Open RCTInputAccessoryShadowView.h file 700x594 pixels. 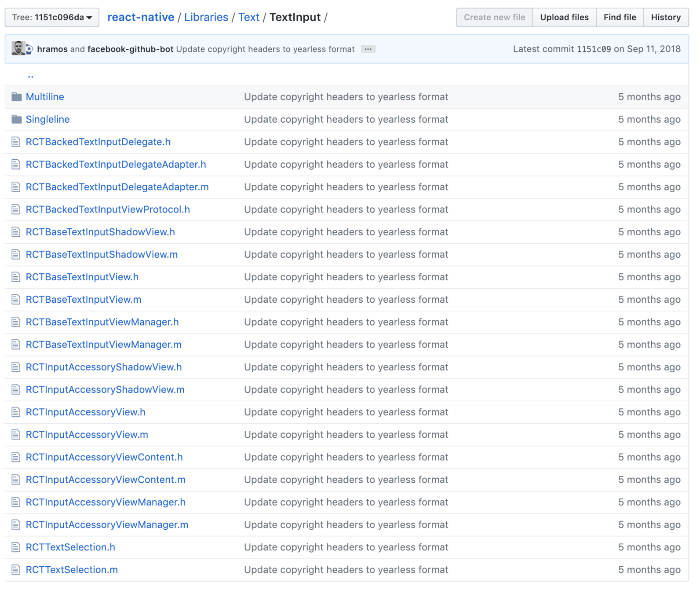[104, 367]
